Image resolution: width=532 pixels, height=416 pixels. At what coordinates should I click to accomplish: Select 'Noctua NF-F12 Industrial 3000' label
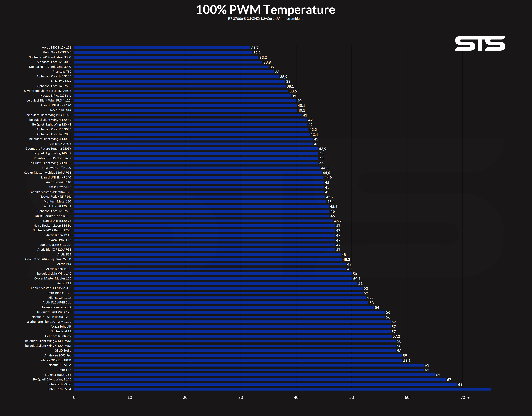click(x=50, y=67)
